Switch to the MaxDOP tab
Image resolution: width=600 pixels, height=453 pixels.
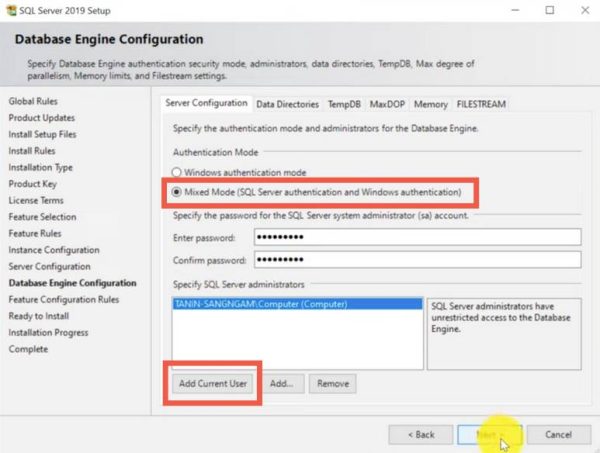(387, 104)
